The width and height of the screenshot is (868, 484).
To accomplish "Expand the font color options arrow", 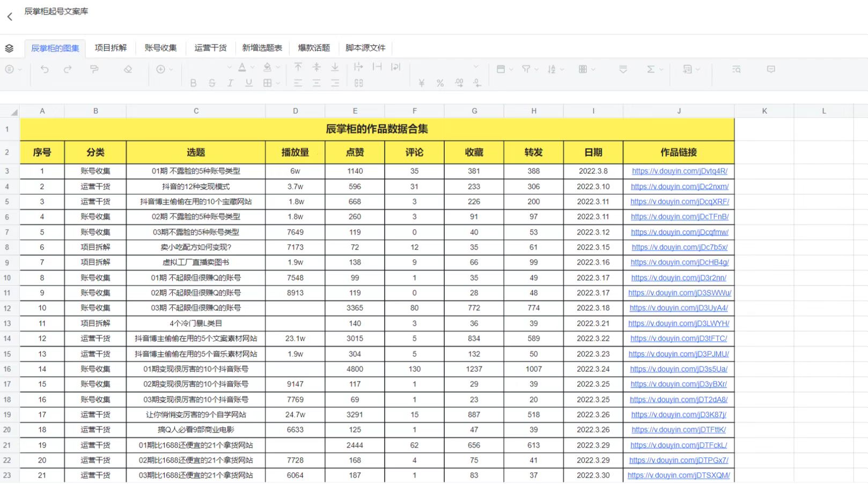I will (253, 68).
